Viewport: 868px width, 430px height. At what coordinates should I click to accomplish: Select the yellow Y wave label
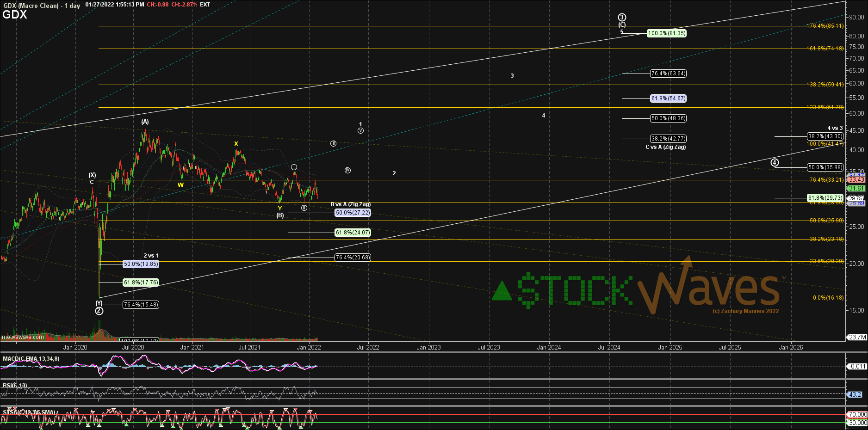[280, 209]
